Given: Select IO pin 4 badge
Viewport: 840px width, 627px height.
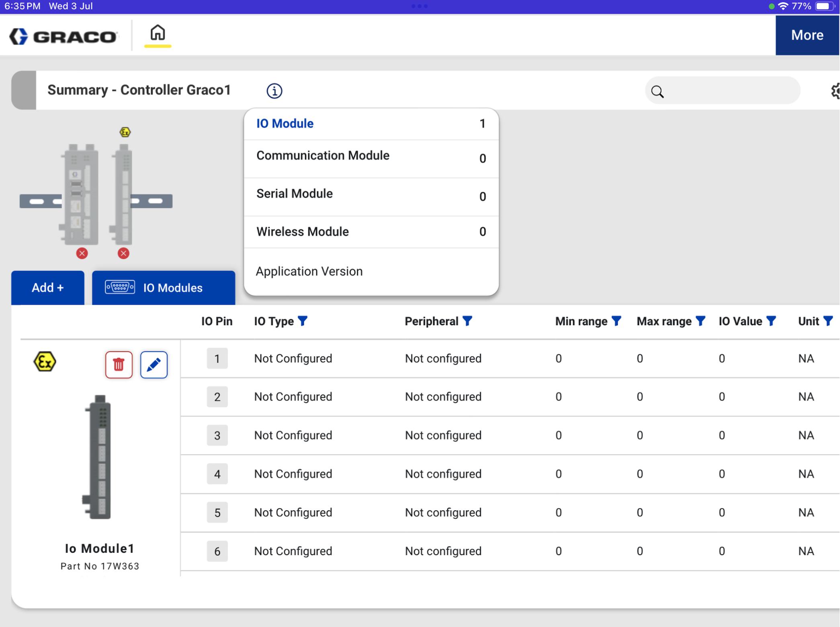Looking at the screenshot, I should coord(217,474).
